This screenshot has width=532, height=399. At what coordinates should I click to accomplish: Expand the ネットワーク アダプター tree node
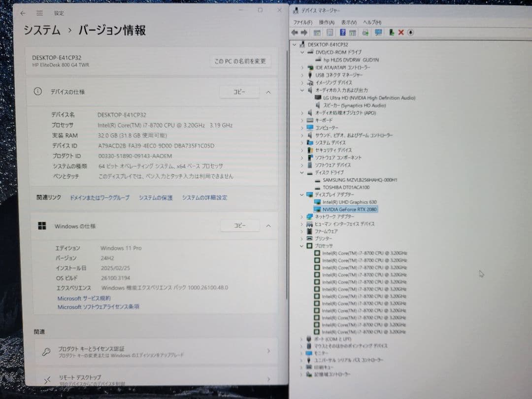click(x=301, y=216)
